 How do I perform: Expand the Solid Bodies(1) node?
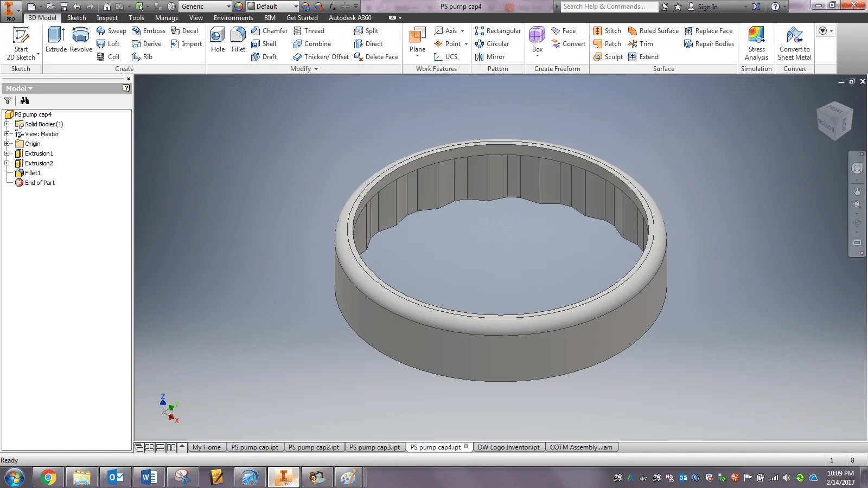(7, 124)
